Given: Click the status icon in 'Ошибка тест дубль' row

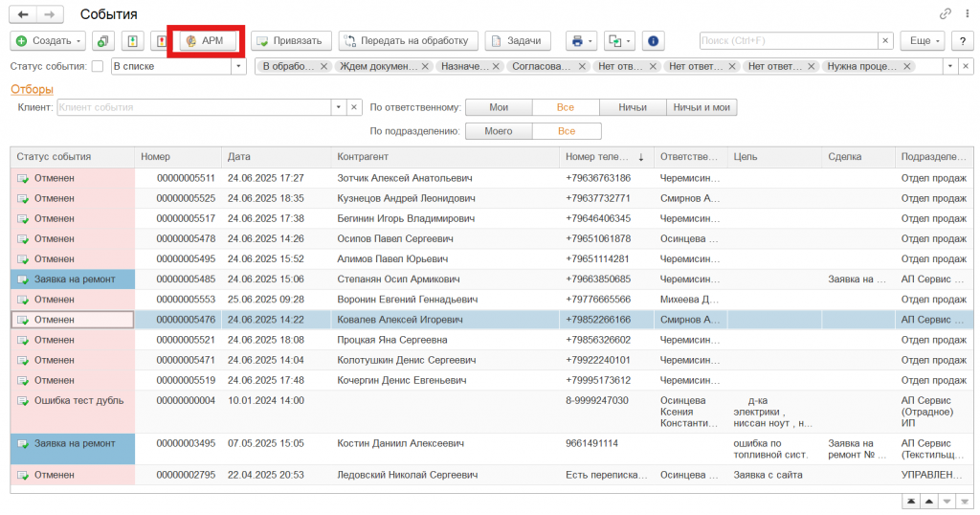Looking at the screenshot, I should [23, 401].
